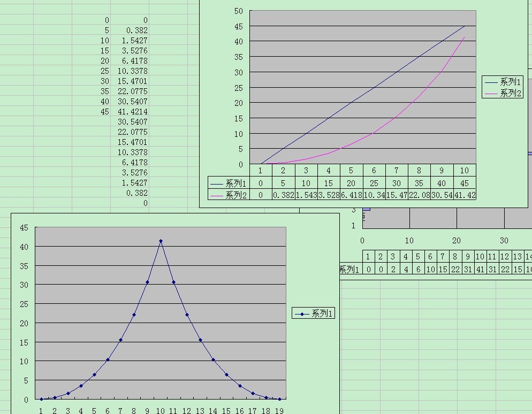The height and width of the screenshot is (414, 532).
Task: Click the first data marker at category 1
Action: click(41, 399)
